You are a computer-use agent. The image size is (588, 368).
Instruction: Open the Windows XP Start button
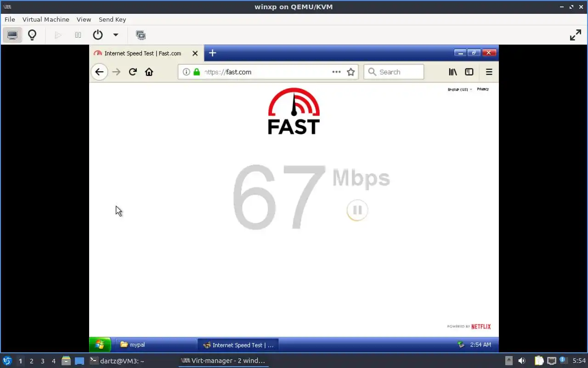(x=100, y=345)
